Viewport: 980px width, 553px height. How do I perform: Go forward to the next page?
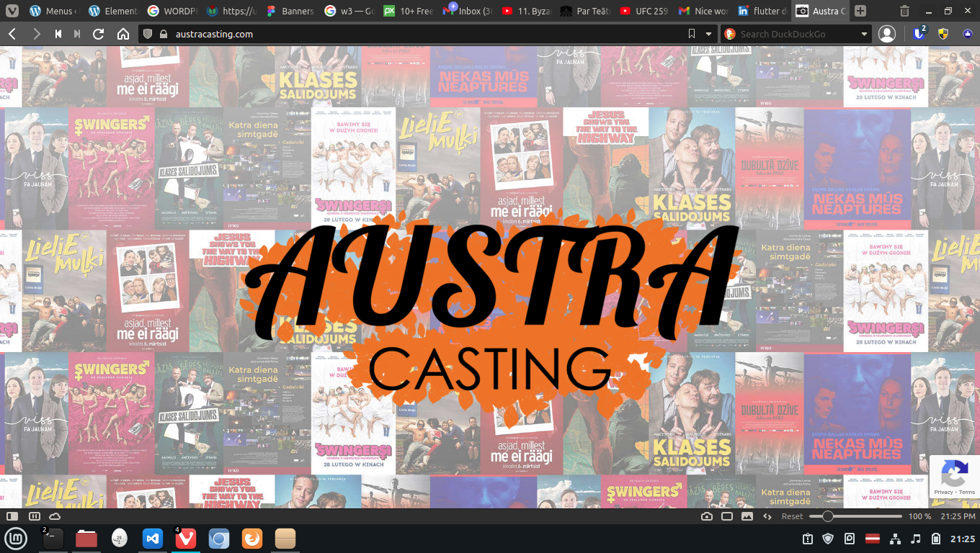point(36,34)
